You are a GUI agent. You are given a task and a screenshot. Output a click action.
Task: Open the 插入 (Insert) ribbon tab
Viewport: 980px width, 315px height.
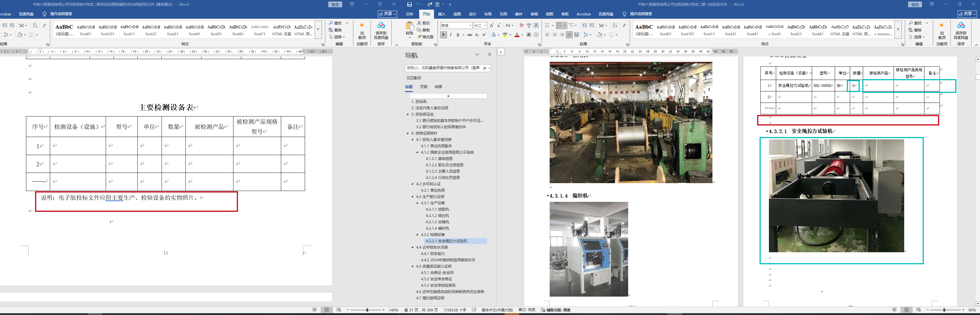(x=441, y=14)
